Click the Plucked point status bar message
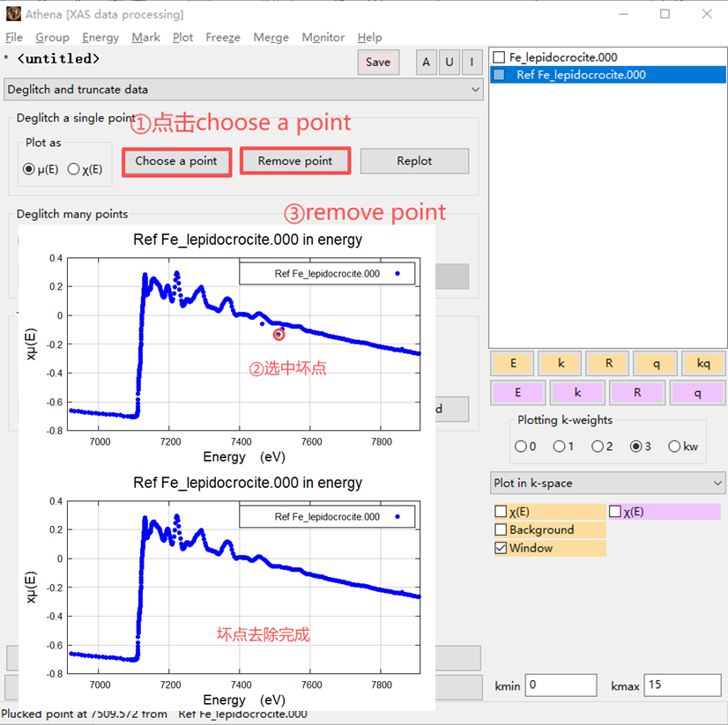Image resolution: width=728 pixels, height=725 pixels. pos(154,714)
